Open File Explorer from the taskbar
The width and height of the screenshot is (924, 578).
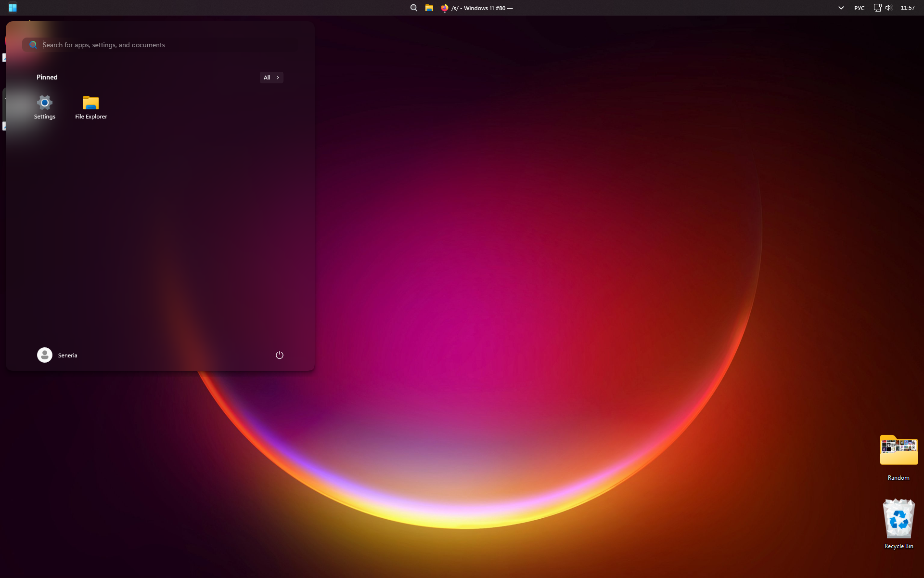pyautogui.click(x=429, y=8)
